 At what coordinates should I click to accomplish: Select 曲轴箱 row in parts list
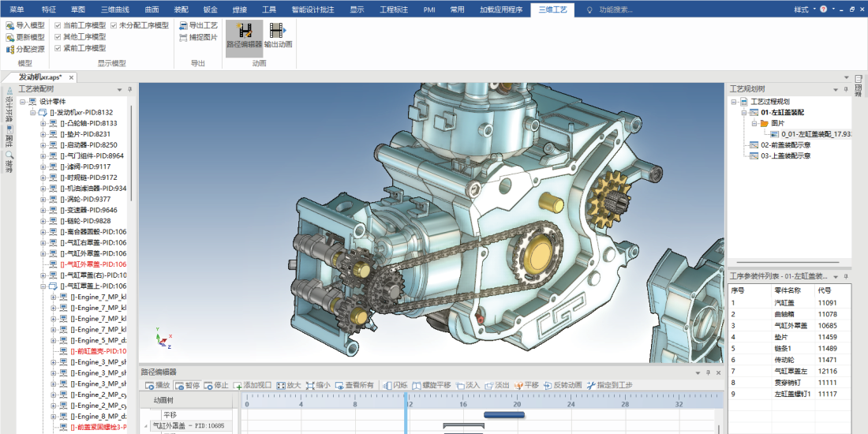tap(784, 314)
